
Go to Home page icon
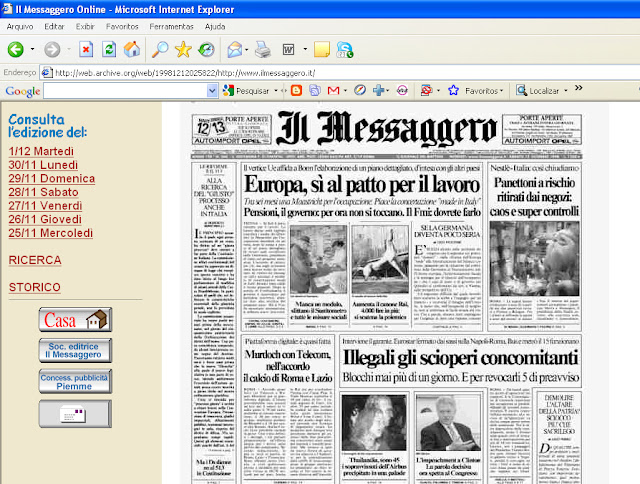(132, 49)
